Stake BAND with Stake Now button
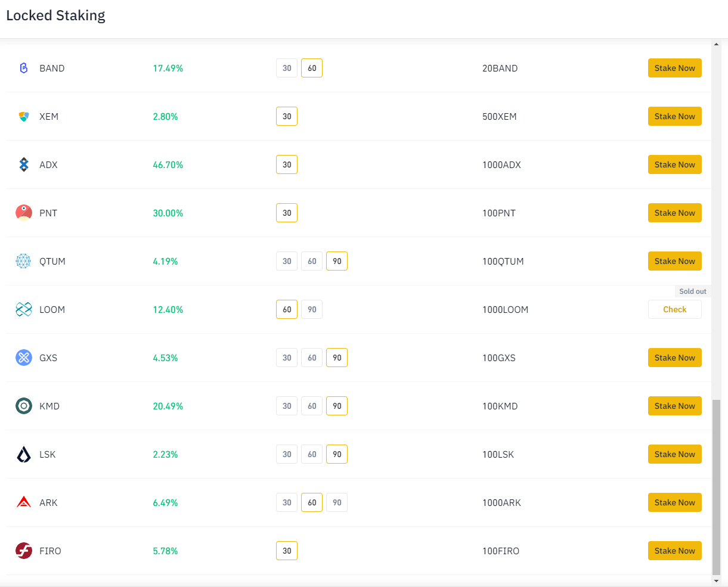Screen dimensions: 728x587 pos(675,68)
